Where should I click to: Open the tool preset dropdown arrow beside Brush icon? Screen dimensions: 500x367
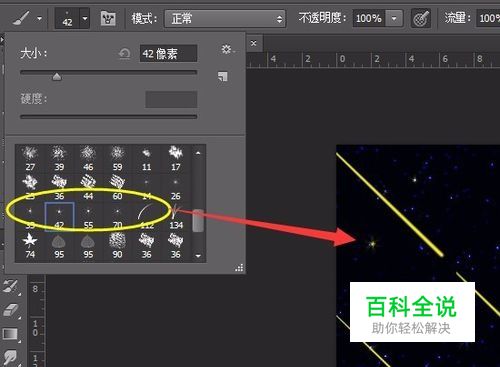[40, 18]
